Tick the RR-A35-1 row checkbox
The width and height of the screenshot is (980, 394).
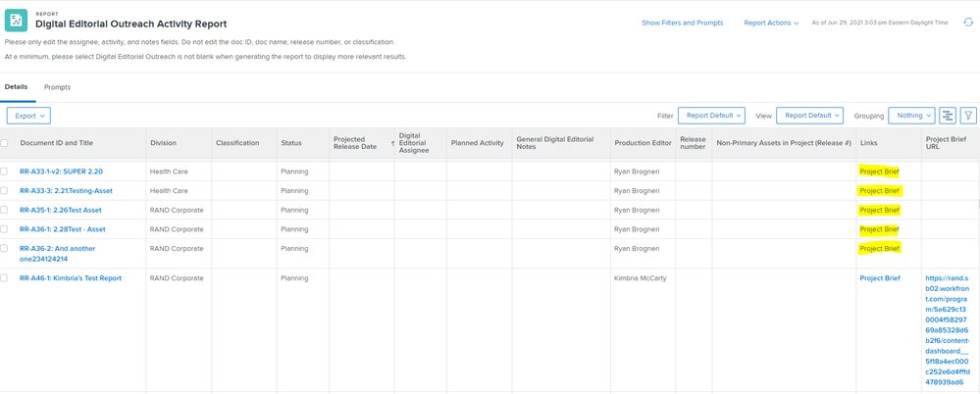click(5, 210)
